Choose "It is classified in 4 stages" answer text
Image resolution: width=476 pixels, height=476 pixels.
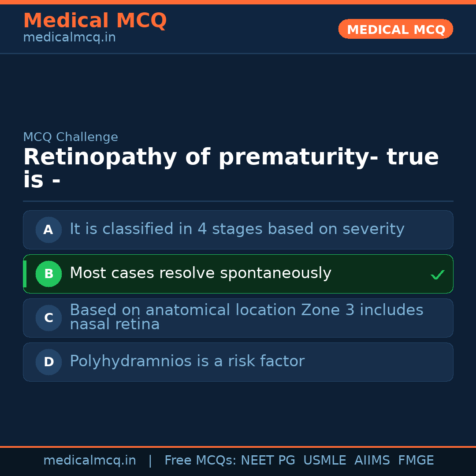(x=237, y=229)
